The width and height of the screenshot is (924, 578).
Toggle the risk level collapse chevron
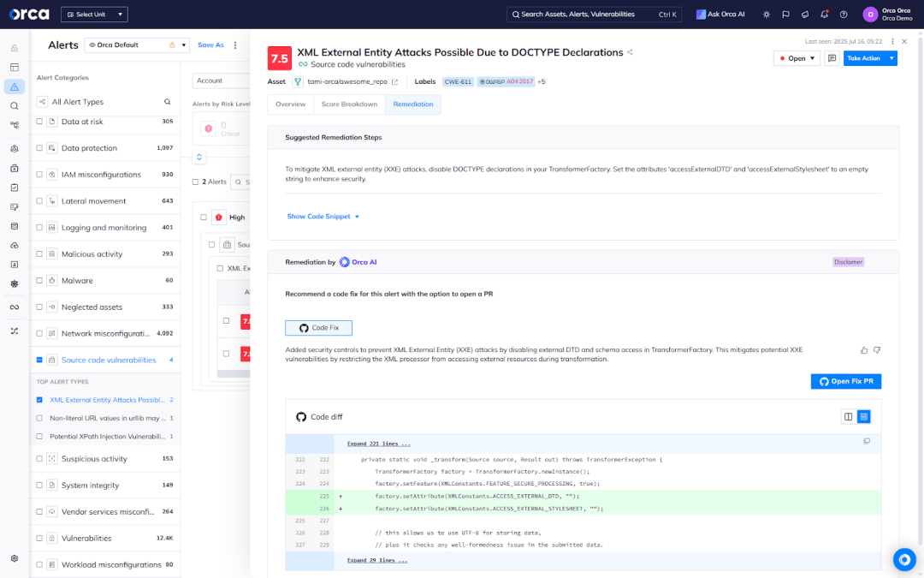pos(199,157)
